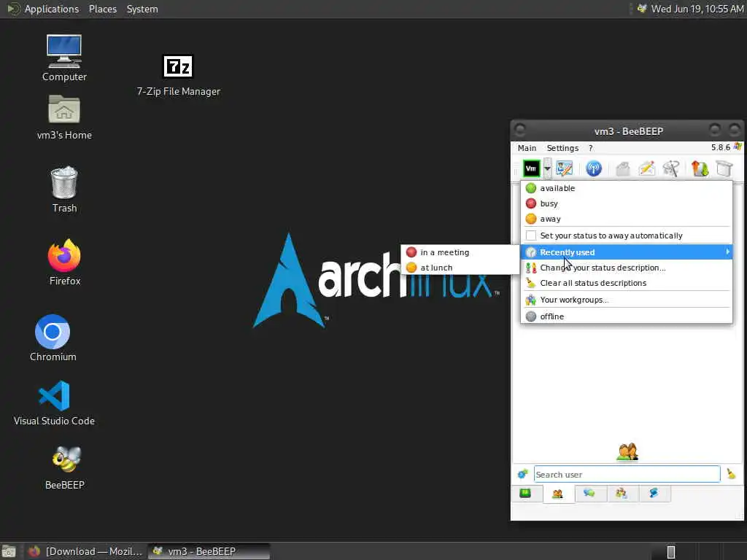Image resolution: width=747 pixels, height=560 pixels.
Task: Click the 5.8.6 version label
Action: coord(720,147)
